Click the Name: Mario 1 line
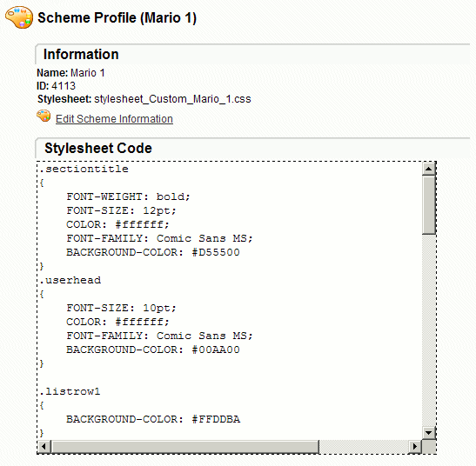This screenshot has height=466, width=476. (70, 73)
